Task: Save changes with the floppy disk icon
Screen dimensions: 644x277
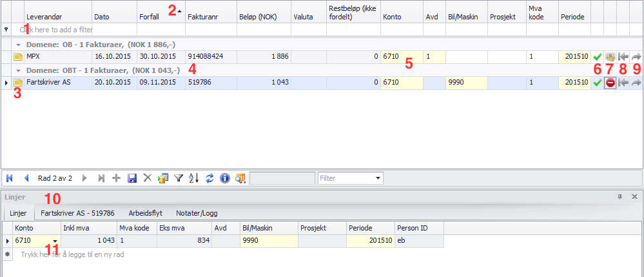Action: click(x=132, y=178)
